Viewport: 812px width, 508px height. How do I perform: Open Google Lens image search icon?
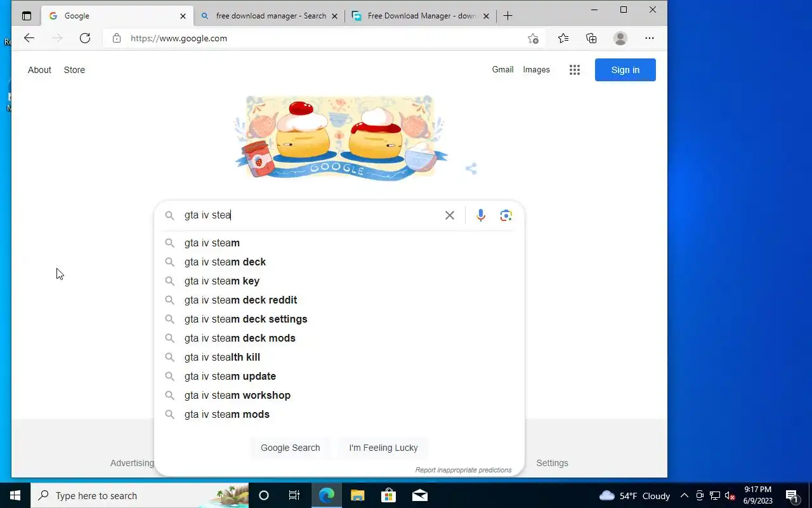506,215
